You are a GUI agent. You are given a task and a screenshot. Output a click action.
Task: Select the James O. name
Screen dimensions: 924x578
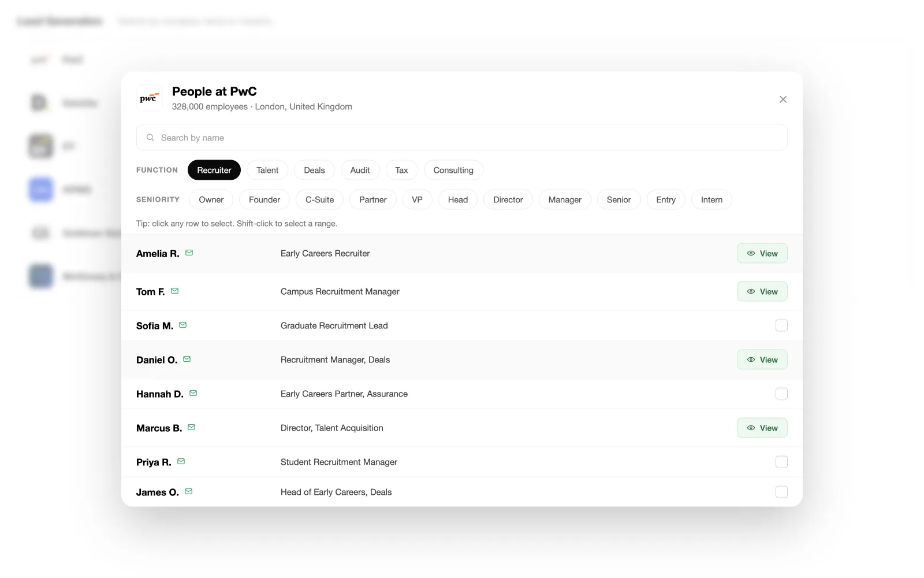click(157, 492)
